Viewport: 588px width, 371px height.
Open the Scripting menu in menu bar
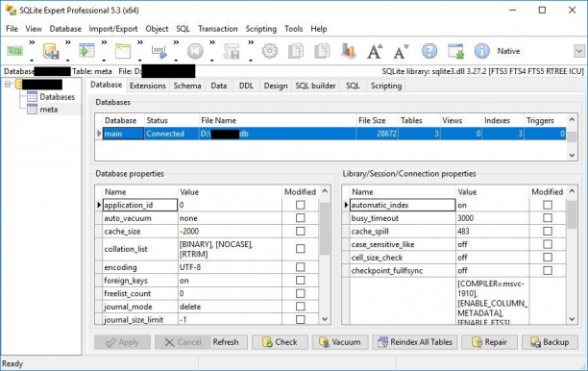261,29
